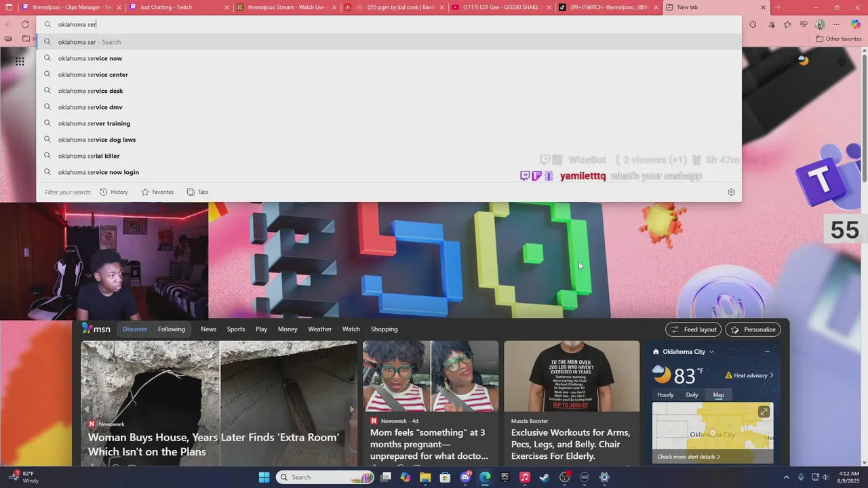
Task: Open the Favorites star icon in toolbar
Action: pos(787,24)
